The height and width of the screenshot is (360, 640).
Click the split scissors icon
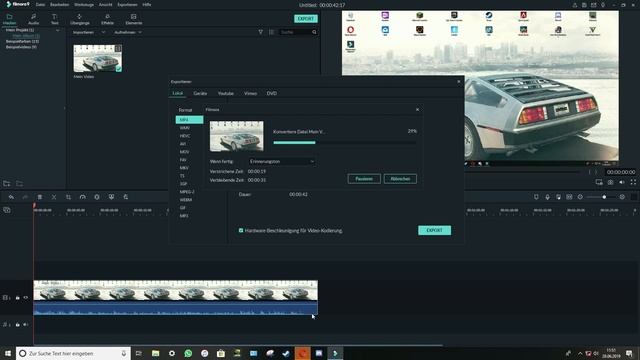[x=54, y=197]
